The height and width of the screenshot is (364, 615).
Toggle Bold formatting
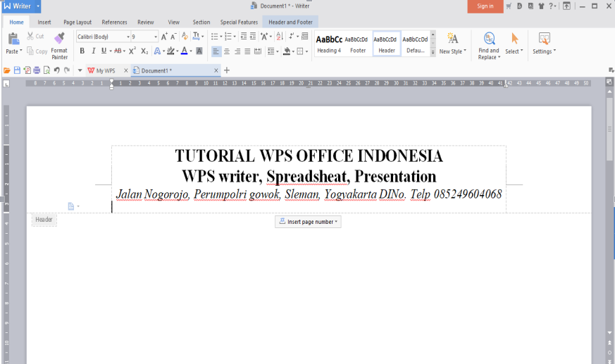pos(82,51)
